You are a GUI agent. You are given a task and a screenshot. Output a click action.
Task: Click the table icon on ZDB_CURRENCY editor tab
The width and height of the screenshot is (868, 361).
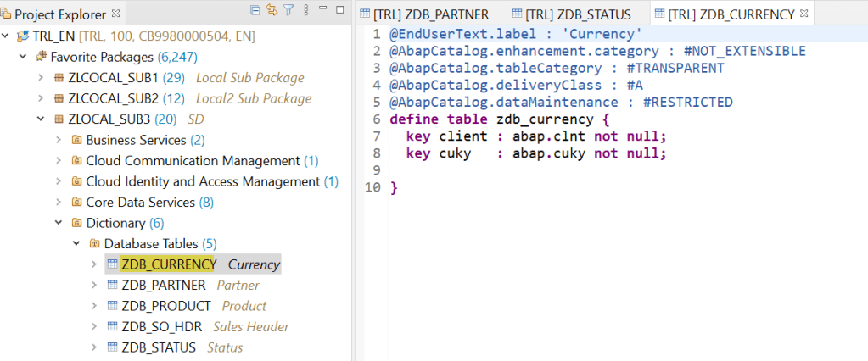pyautogui.click(x=659, y=14)
